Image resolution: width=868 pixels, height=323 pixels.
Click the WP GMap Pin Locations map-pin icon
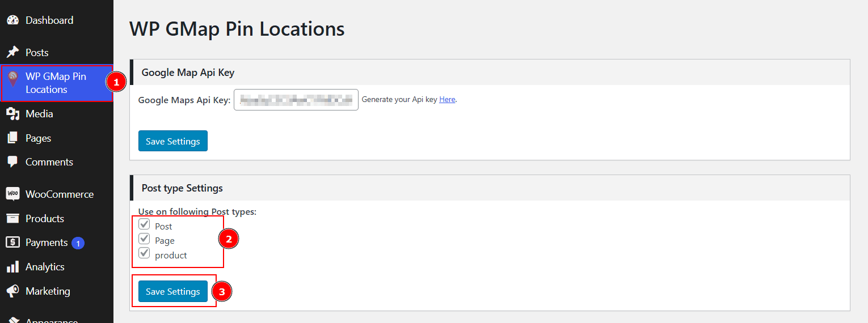pos(12,79)
